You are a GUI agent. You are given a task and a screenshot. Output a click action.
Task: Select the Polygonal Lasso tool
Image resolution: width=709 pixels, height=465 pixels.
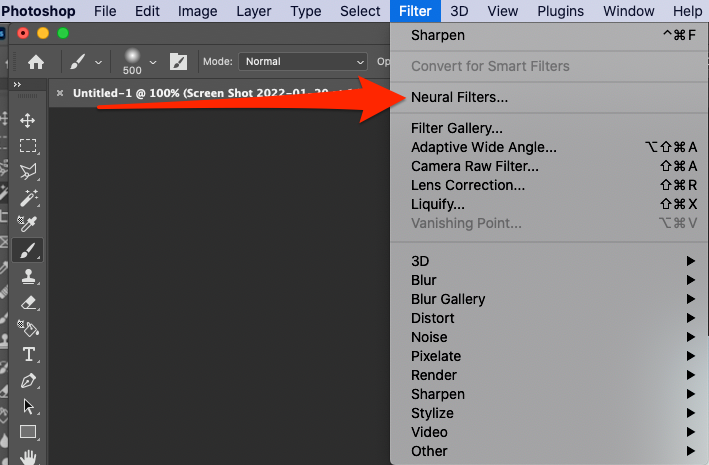(28, 171)
